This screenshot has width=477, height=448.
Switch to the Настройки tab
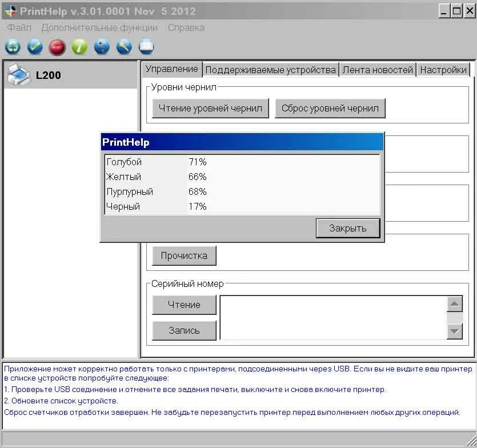point(443,70)
